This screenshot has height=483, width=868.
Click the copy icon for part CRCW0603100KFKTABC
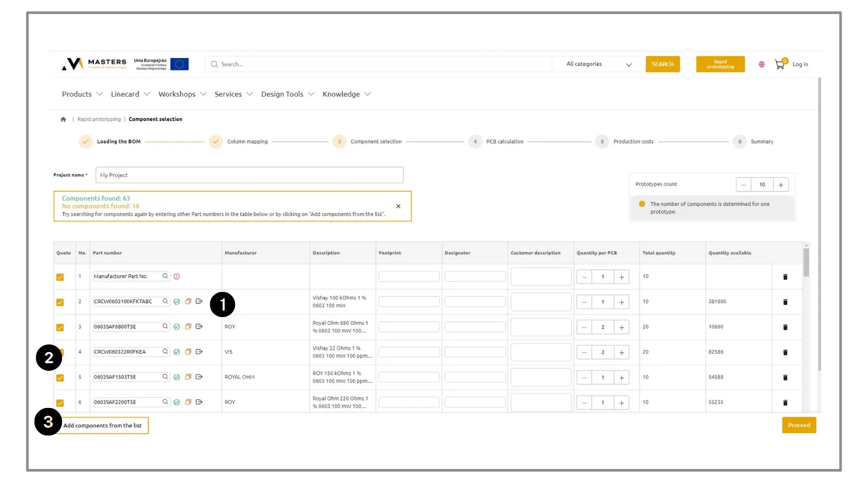point(188,301)
